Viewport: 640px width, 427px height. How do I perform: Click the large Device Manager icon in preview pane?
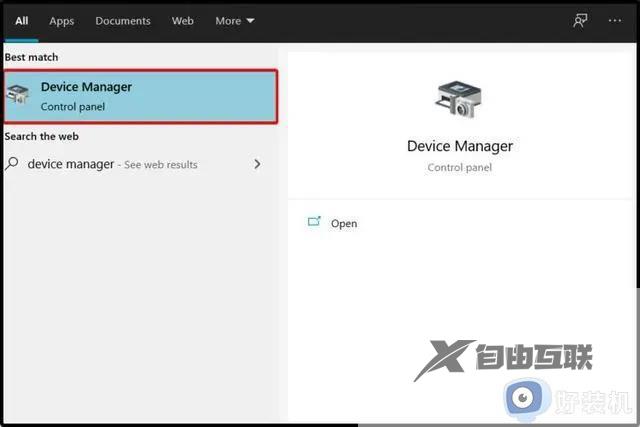[x=459, y=99]
